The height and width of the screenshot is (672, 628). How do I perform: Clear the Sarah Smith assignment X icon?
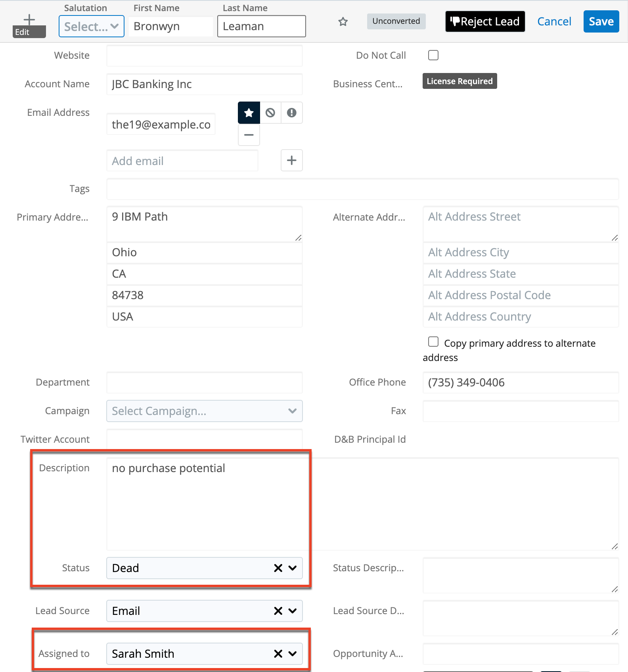pyautogui.click(x=278, y=654)
